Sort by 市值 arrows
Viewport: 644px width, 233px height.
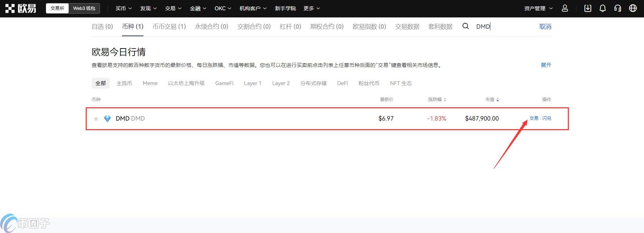pos(498,99)
